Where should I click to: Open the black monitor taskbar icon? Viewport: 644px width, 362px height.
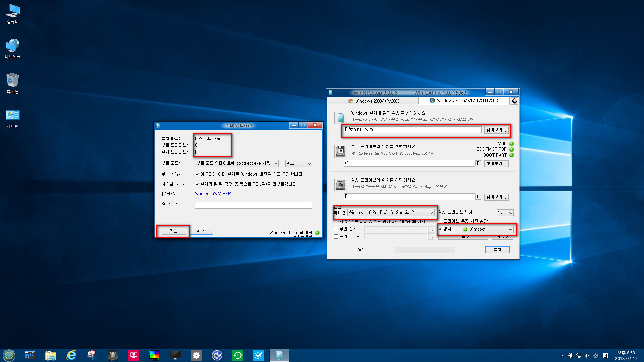[x=175, y=355]
